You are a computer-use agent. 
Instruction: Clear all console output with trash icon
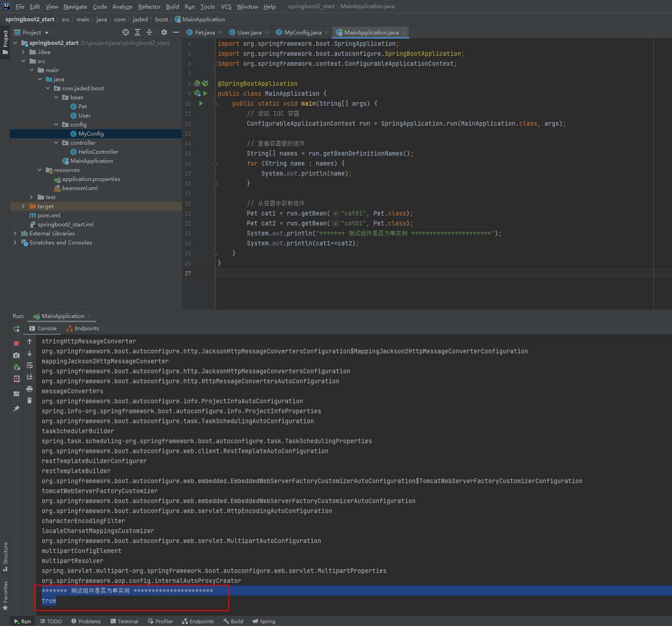pos(29,400)
